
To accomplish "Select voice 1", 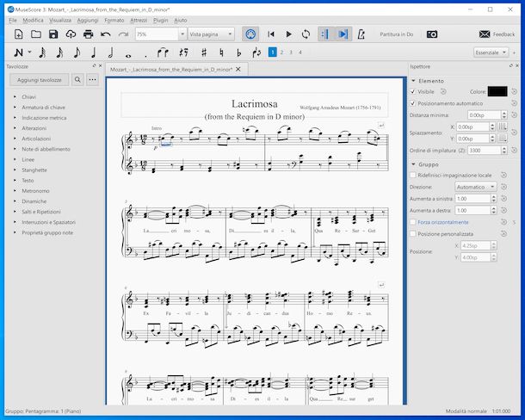I will pyautogui.click(x=273, y=52).
